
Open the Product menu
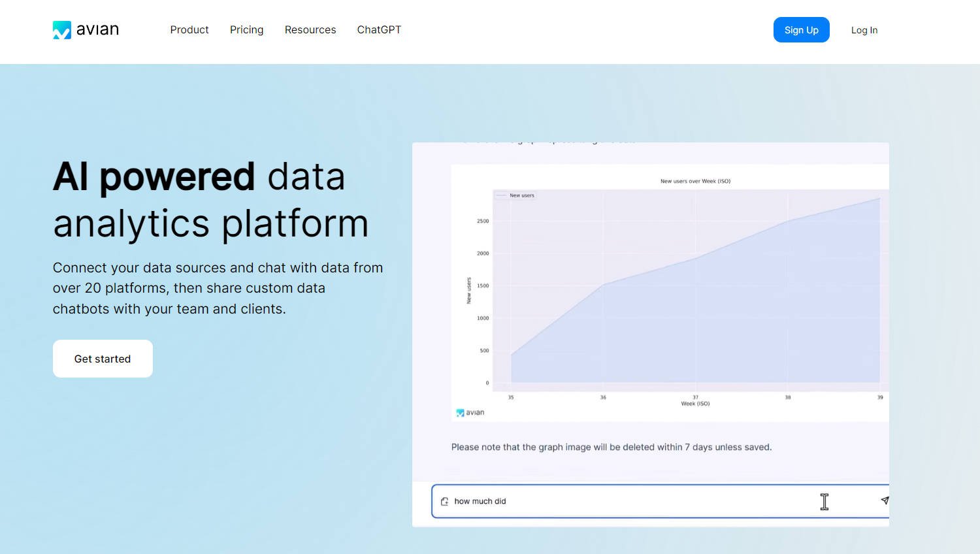point(189,30)
